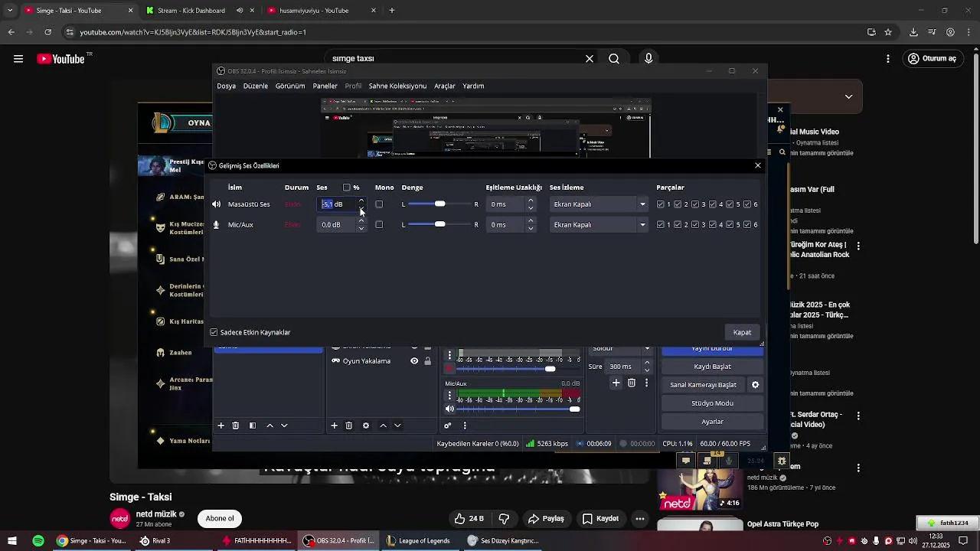Increase Masaüstü Ses sync offset stepper
Image resolution: width=980 pixels, height=551 pixels.
530,201
